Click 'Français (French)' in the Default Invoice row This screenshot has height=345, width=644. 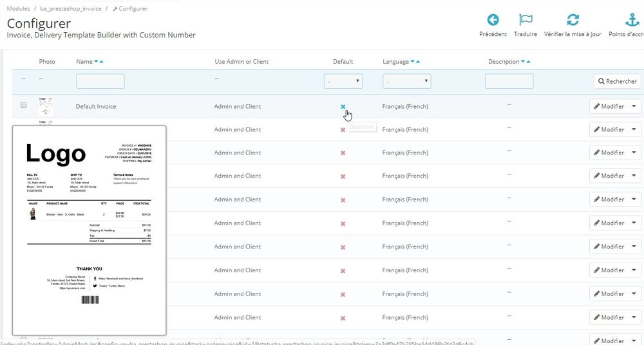(405, 106)
